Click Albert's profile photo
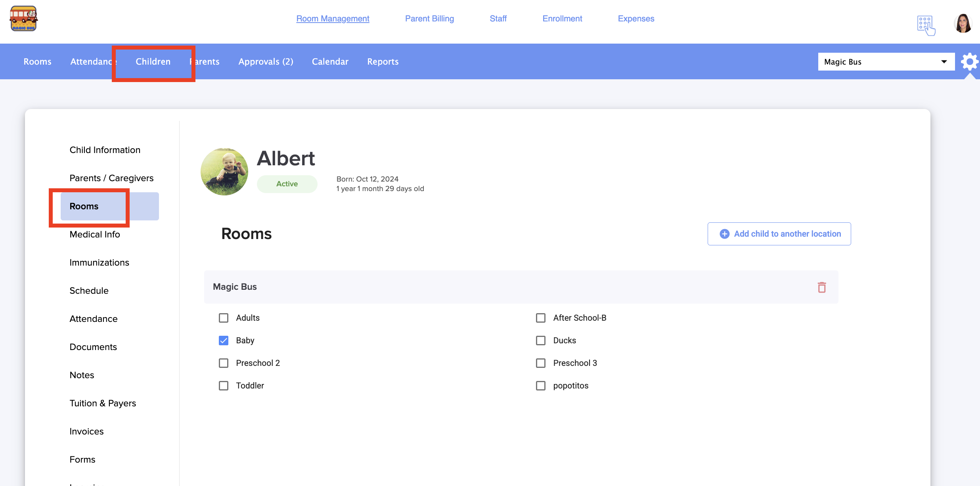The width and height of the screenshot is (980, 486). 224,172
